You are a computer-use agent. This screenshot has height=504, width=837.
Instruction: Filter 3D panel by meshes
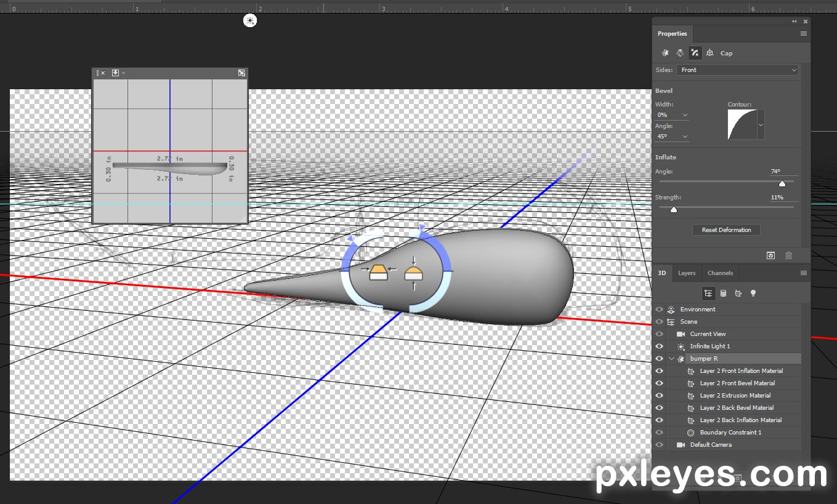pyautogui.click(x=723, y=294)
